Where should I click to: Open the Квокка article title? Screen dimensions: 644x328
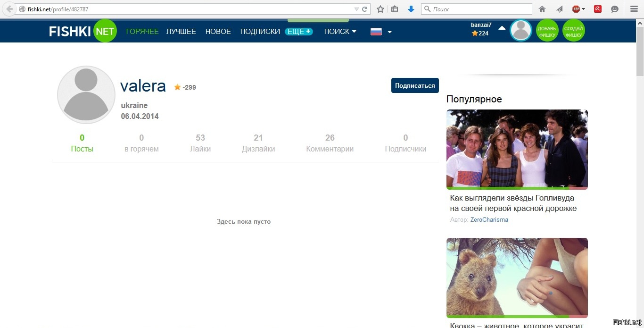[x=517, y=325]
